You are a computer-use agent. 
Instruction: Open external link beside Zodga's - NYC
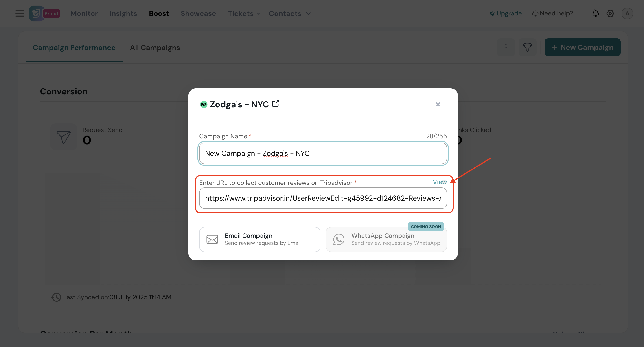tap(276, 104)
